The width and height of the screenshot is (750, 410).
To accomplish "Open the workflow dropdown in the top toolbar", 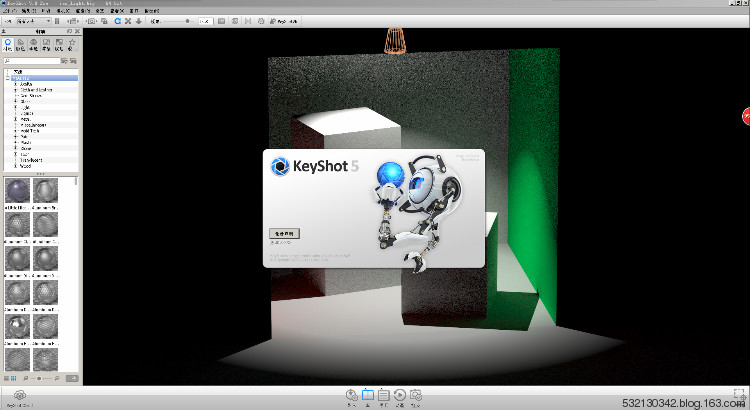I will click(x=33, y=21).
